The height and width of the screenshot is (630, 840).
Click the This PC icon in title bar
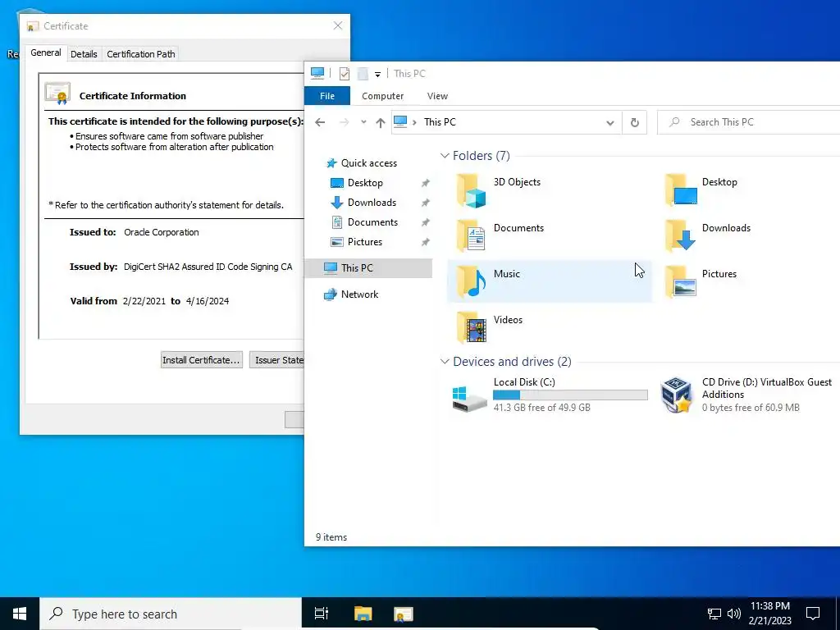317,73
